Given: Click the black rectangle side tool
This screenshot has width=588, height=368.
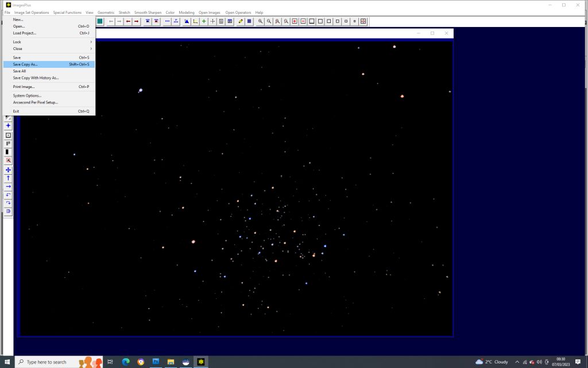Looking at the screenshot, I should [8, 152].
